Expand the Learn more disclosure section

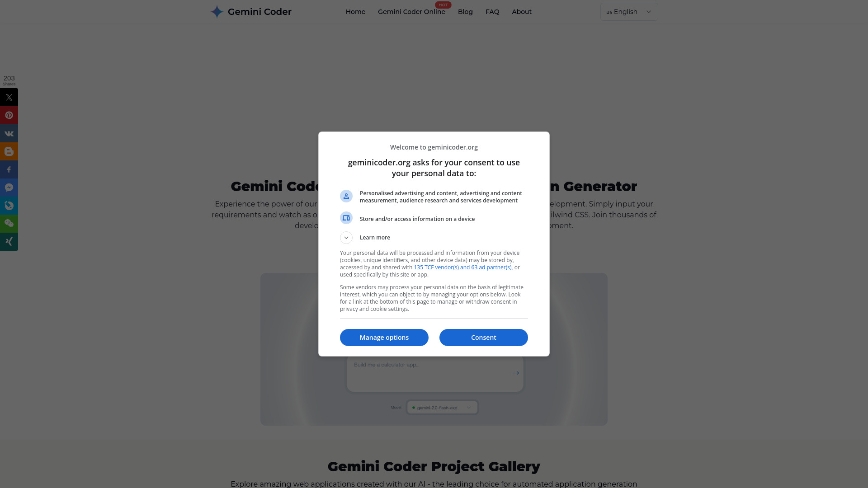click(x=346, y=237)
